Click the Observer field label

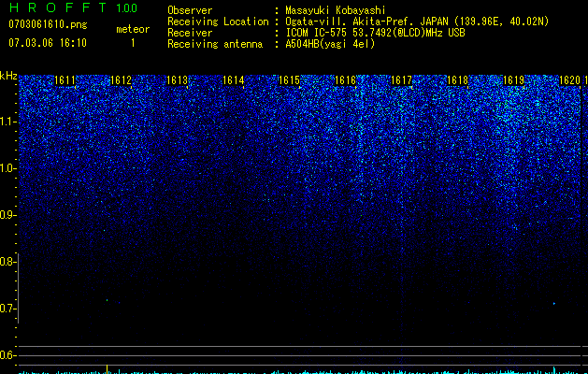tap(190, 10)
